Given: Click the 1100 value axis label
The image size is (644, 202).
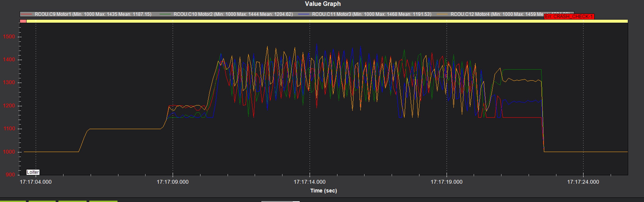Looking at the screenshot, I should click(9, 129).
